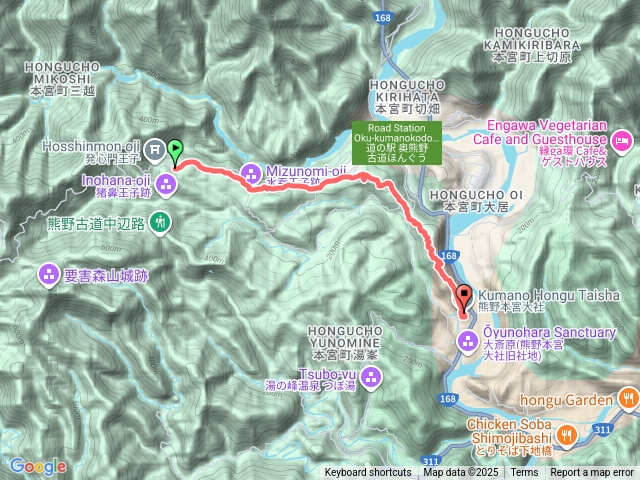Click Report a map error link

591,472
